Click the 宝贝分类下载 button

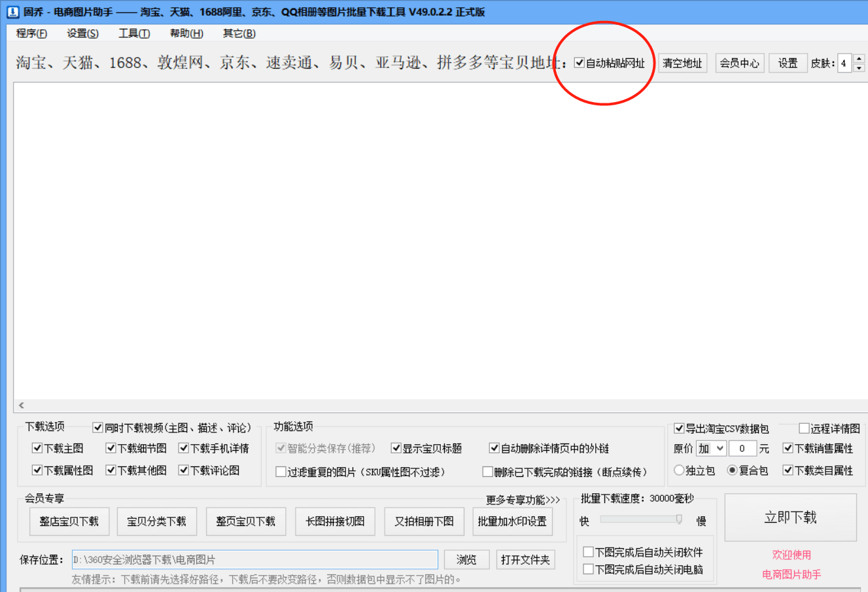pyautogui.click(x=156, y=521)
